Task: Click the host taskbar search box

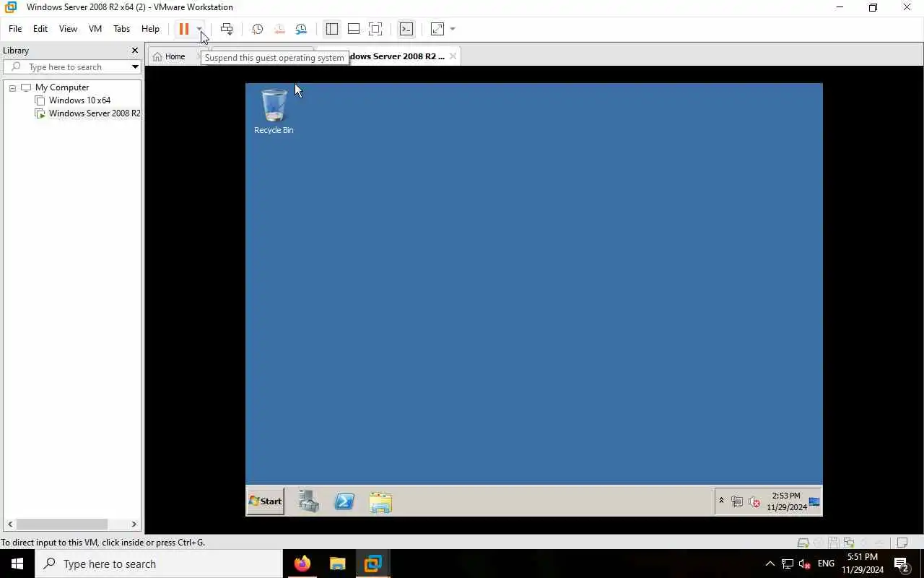Action: [x=159, y=564]
